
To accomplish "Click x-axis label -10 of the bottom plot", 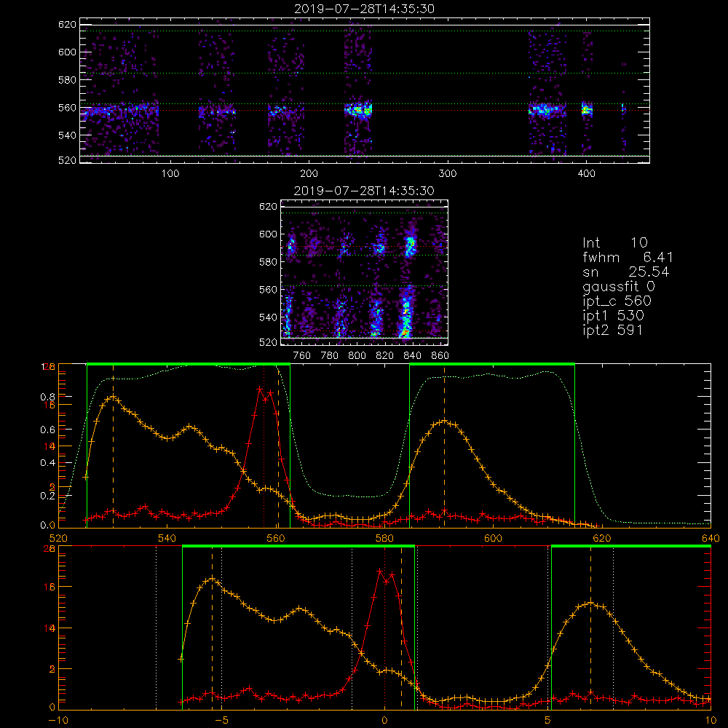I will [58, 720].
